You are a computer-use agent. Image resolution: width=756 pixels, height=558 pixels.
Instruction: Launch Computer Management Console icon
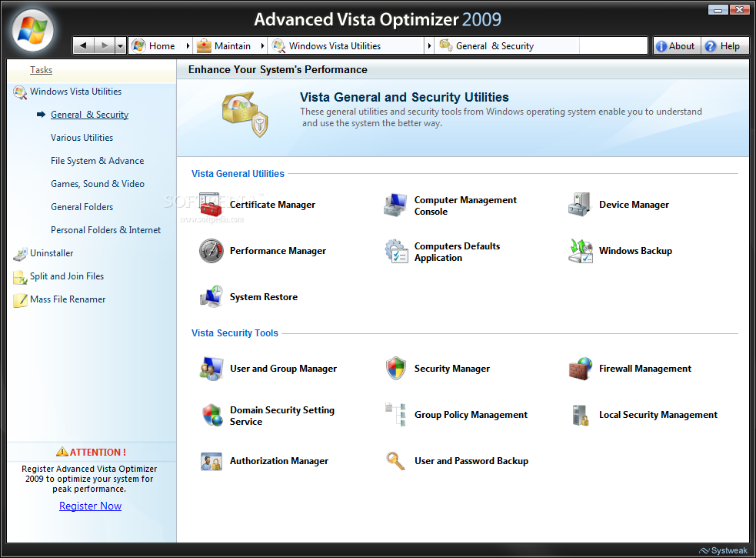tap(395, 205)
